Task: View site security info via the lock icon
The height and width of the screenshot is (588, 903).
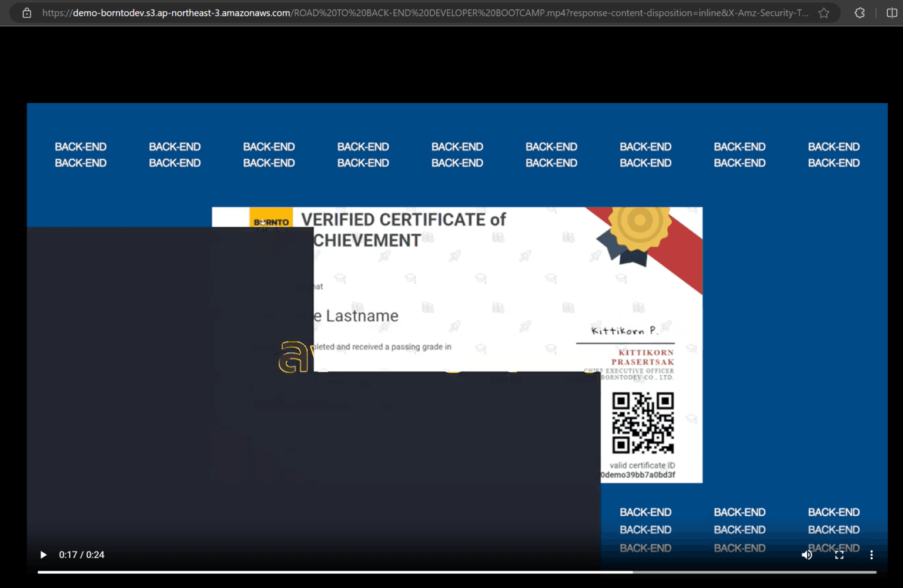Action: tap(26, 12)
